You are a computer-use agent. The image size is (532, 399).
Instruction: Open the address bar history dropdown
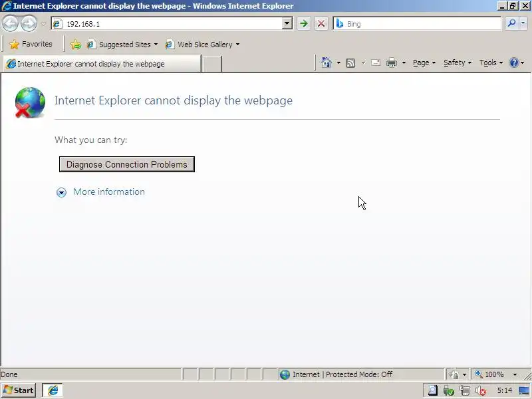tap(287, 24)
